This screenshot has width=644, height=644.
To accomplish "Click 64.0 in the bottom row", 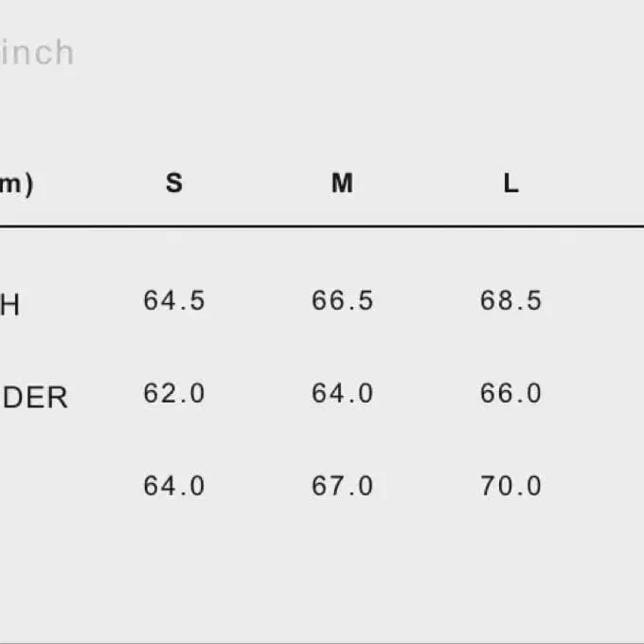I will tap(174, 487).
